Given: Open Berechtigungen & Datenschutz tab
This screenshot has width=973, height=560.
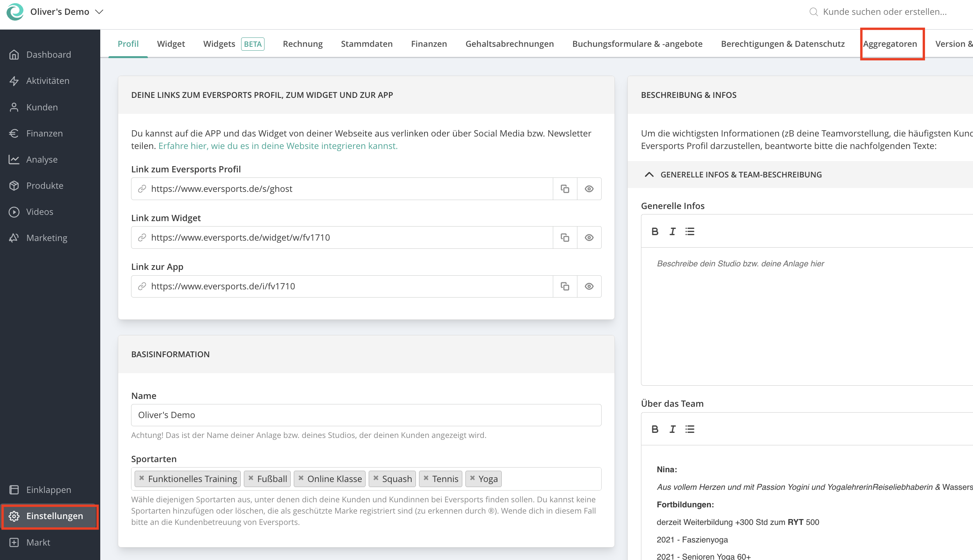Looking at the screenshot, I should click(x=783, y=44).
